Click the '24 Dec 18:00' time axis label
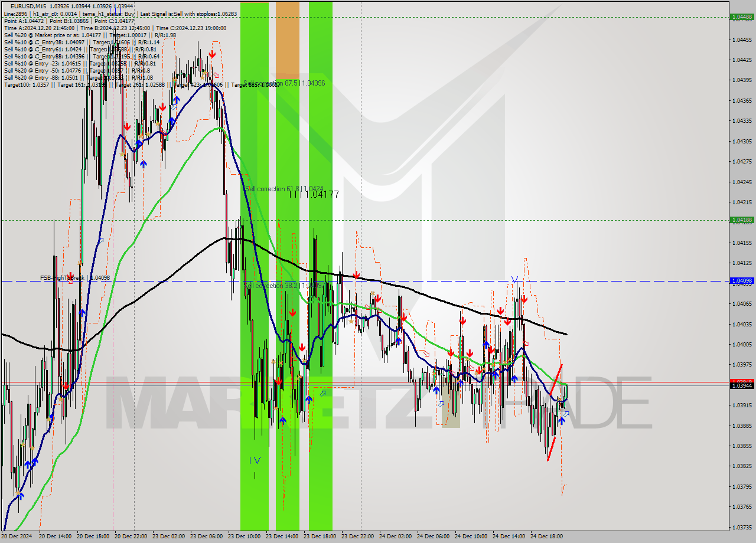Image resolution: width=756 pixels, height=543 pixels. pyautogui.click(x=546, y=537)
